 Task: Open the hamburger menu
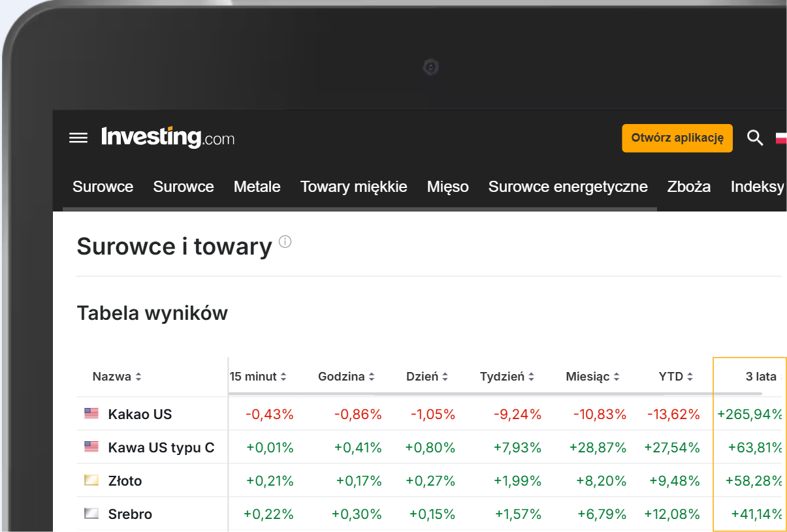78,138
